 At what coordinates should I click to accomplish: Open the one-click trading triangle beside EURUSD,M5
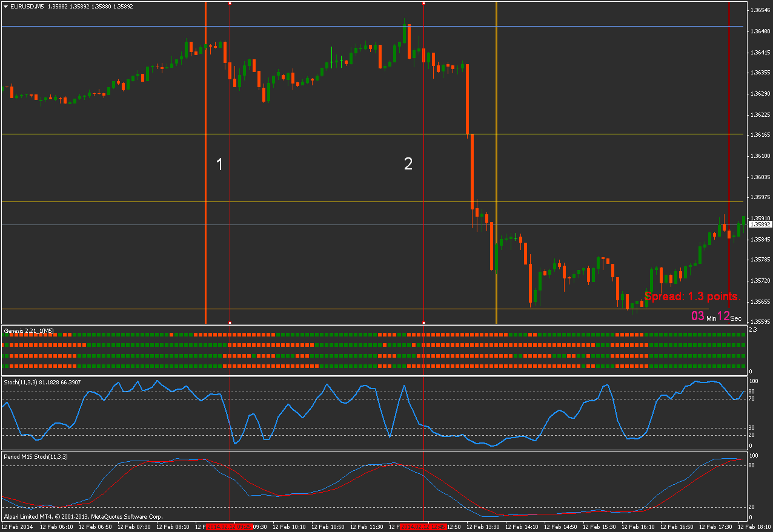pyautogui.click(x=5, y=6)
